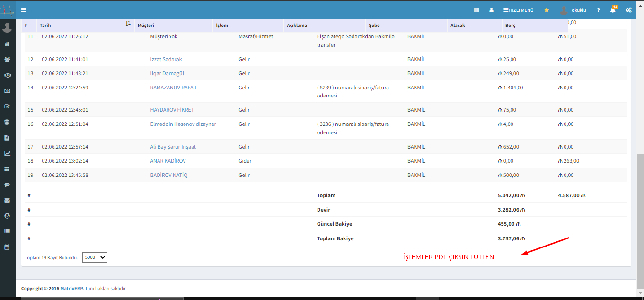Screen dimensions: 644x300
Task: Click the MatrixERP footer link
Action: 71,288
